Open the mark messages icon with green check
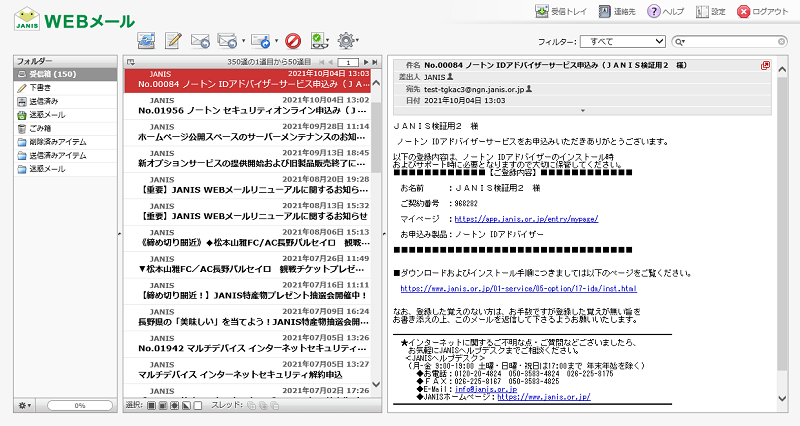Viewport: 800px width, 426px height. click(319, 41)
